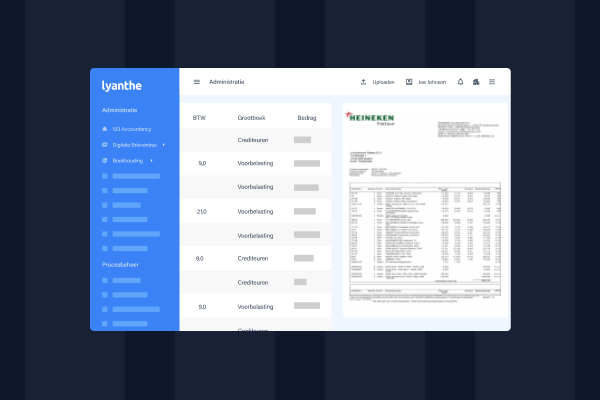Click the Uploaden button
600x400 pixels.
(x=383, y=82)
